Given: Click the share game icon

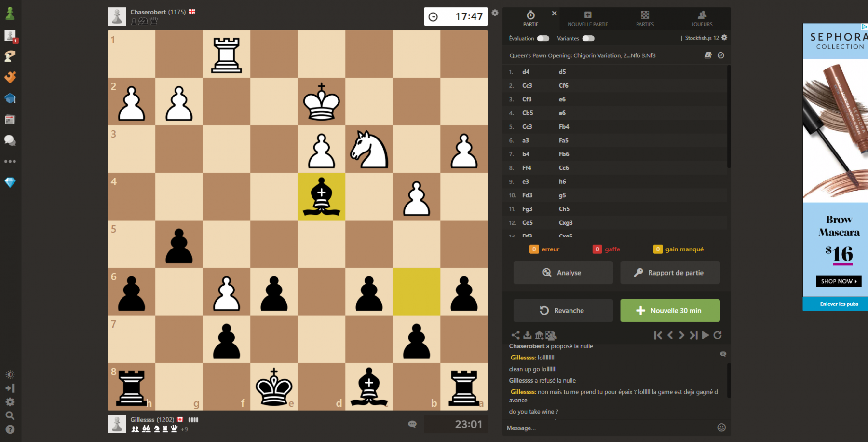Looking at the screenshot, I should 515,335.
